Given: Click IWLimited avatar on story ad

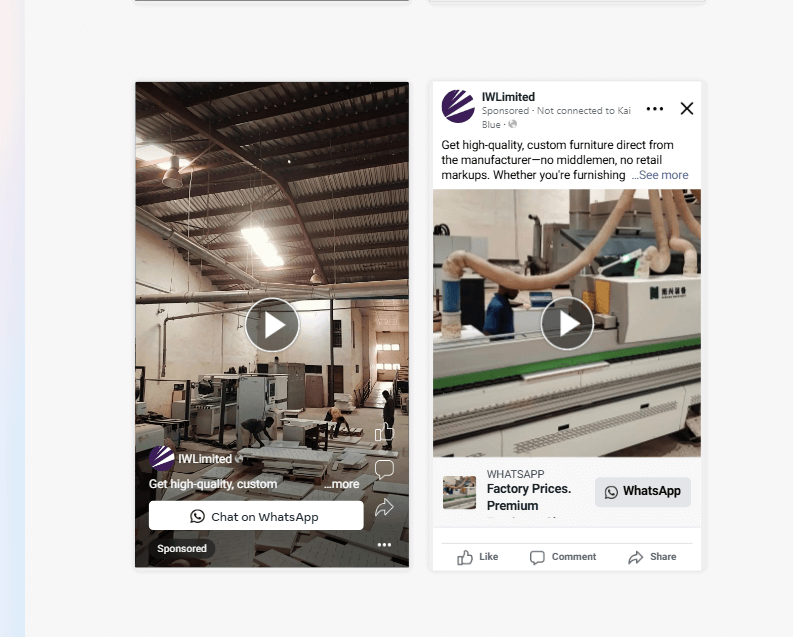Looking at the screenshot, I should (162, 458).
